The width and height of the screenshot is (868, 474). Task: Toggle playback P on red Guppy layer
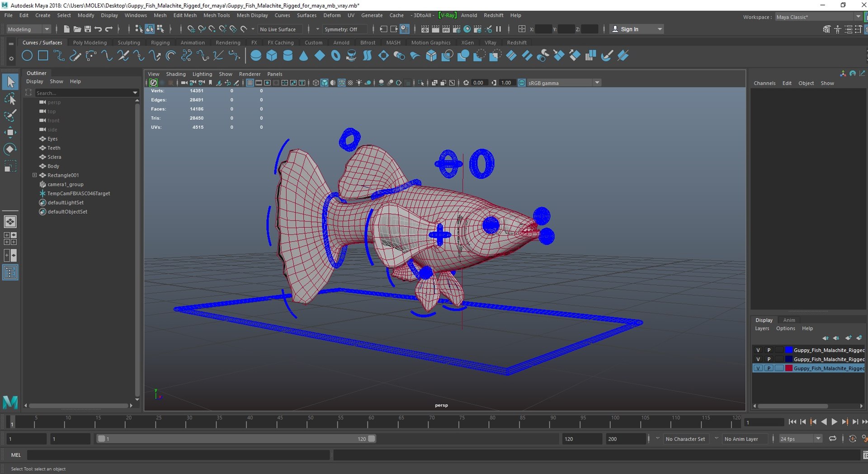[x=769, y=368]
